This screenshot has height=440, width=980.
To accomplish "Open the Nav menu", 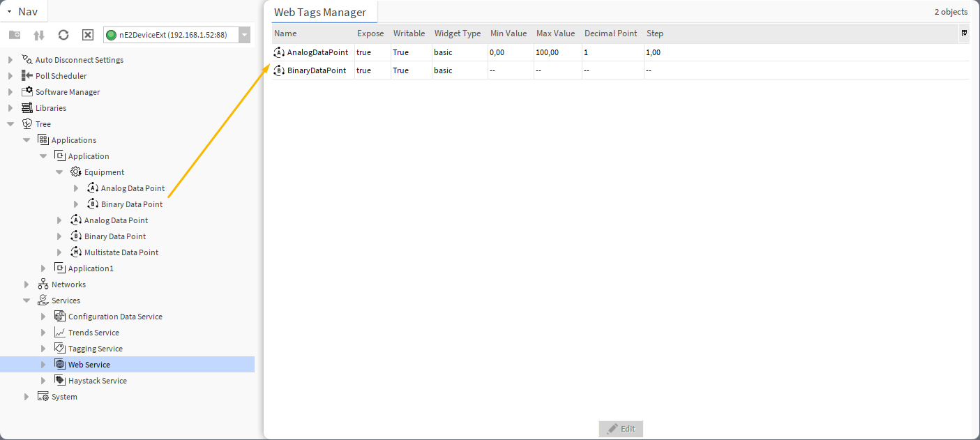I will [24, 11].
